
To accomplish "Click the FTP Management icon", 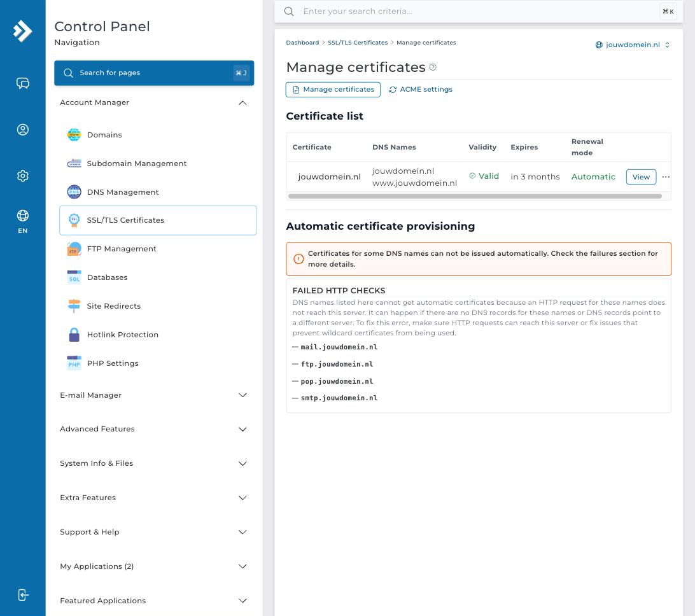I will [74, 249].
